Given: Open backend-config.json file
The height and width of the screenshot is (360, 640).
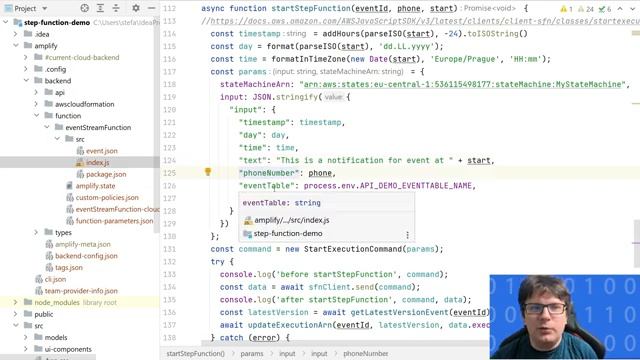Looking at the screenshot, I should pos(86,256).
